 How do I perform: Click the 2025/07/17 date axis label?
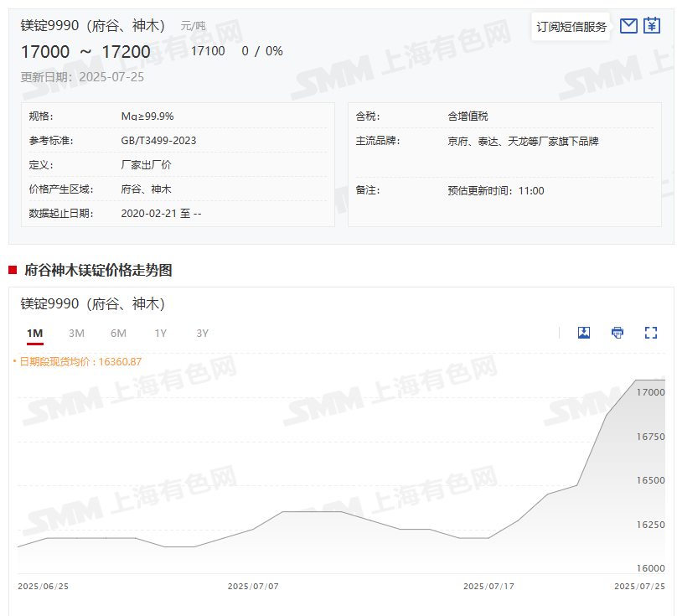pyautogui.click(x=488, y=587)
